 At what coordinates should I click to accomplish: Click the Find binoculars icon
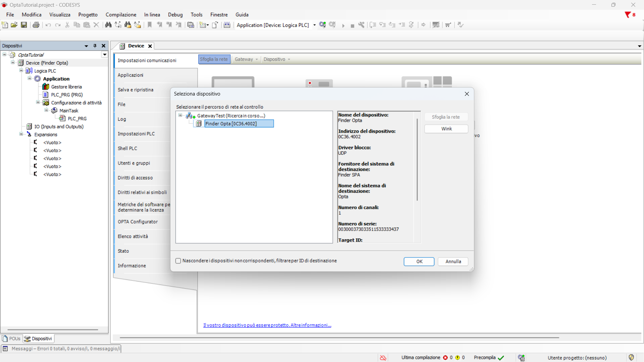[108, 25]
